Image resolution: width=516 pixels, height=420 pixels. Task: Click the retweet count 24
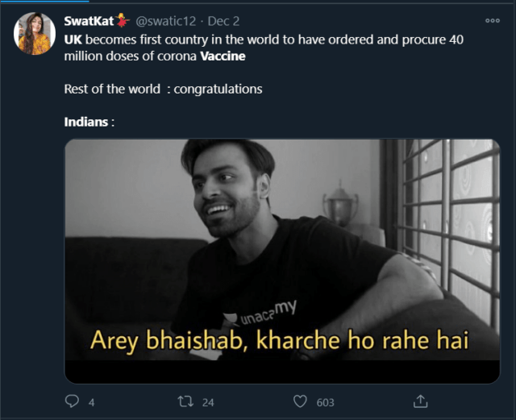pyautogui.click(x=207, y=401)
